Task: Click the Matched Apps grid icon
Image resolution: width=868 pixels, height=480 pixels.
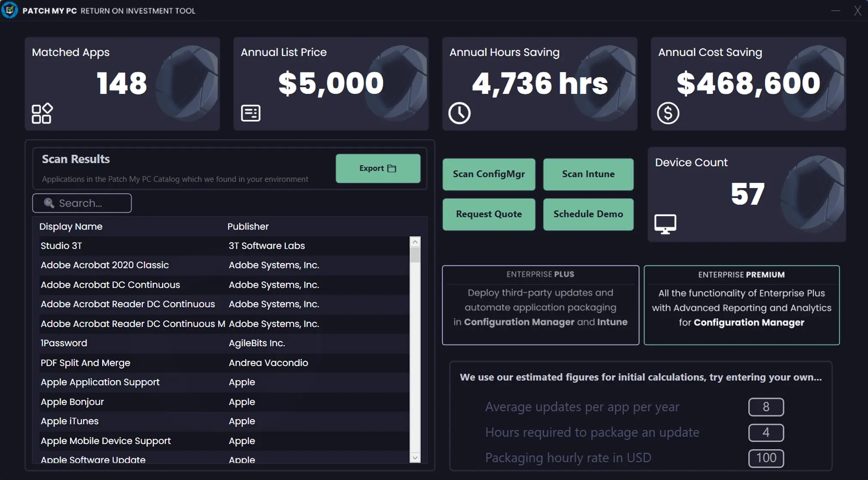Action: coord(42,114)
